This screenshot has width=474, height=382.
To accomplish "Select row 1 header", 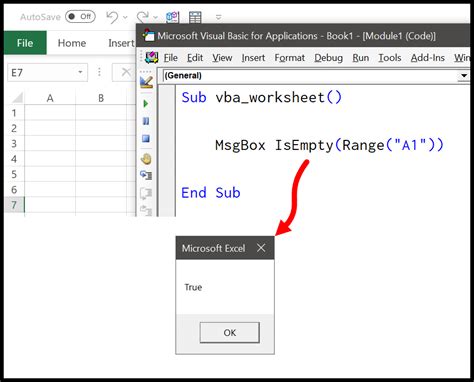I will (x=14, y=113).
